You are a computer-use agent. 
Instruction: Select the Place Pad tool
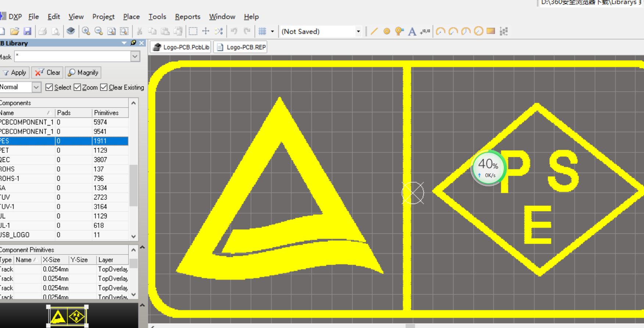pyautogui.click(x=387, y=31)
